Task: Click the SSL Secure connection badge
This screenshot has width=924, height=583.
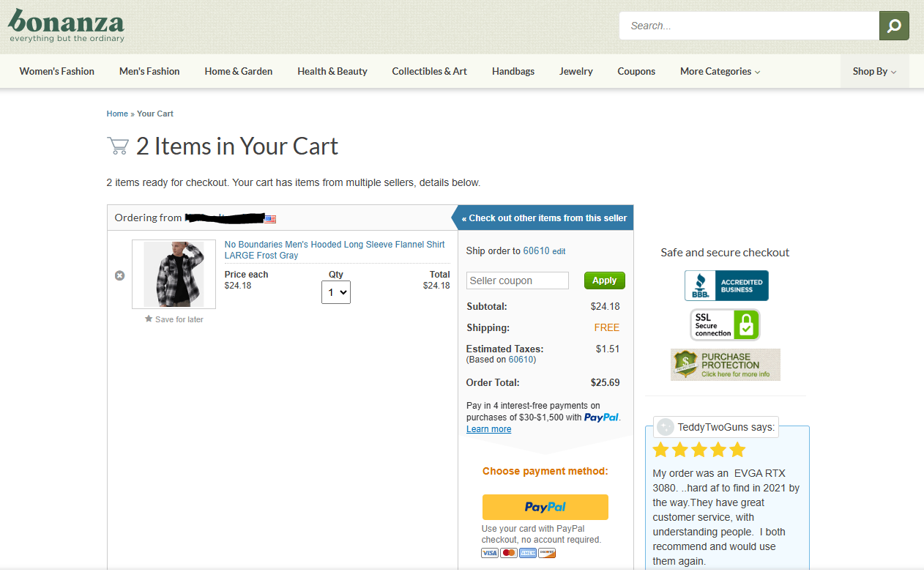Action: (725, 324)
